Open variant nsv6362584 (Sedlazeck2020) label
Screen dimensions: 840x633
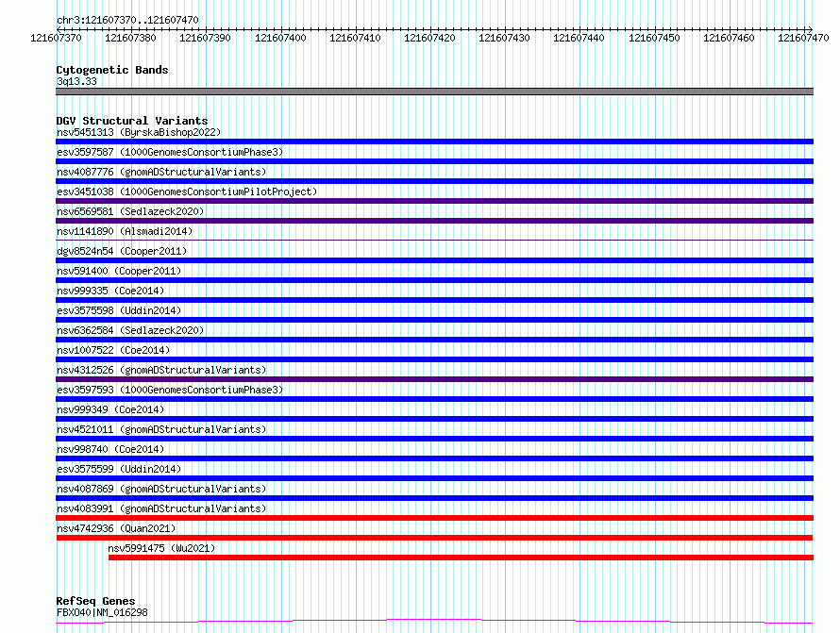130,330
